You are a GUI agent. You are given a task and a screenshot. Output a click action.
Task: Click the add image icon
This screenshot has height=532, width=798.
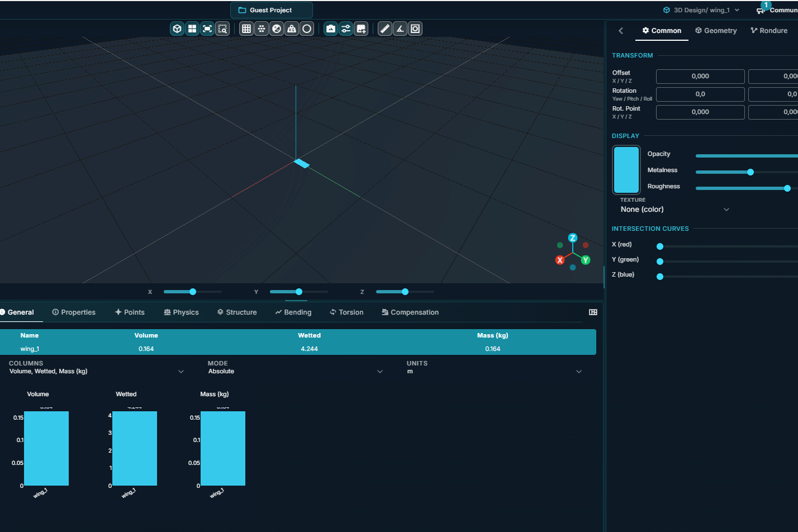(361, 28)
